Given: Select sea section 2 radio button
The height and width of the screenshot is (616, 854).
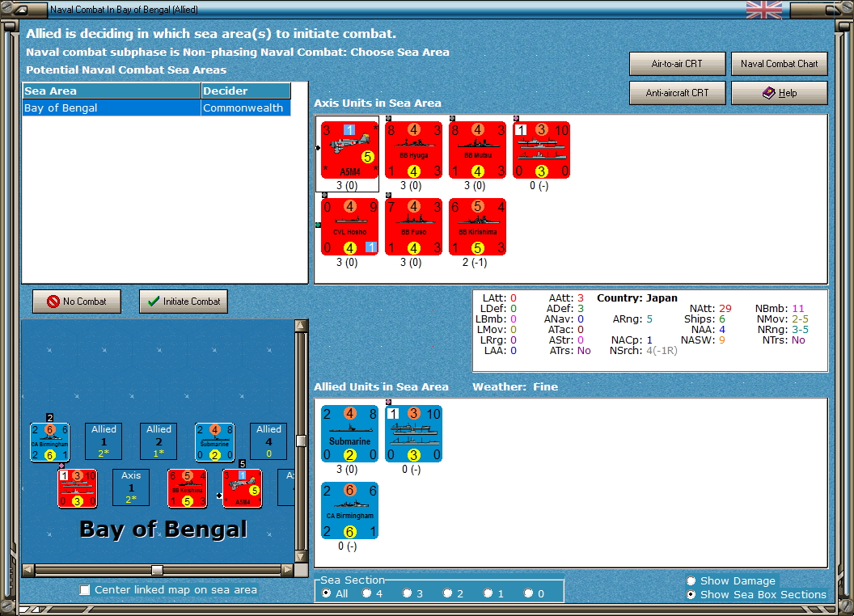Looking at the screenshot, I should (x=447, y=593).
